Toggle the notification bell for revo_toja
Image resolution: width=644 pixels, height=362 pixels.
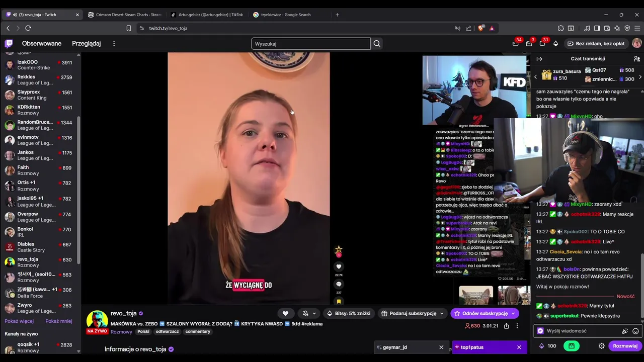[x=305, y=313]
